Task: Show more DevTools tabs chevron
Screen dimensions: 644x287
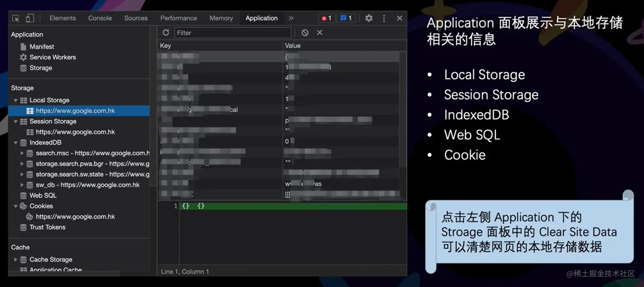Action: 291,18
